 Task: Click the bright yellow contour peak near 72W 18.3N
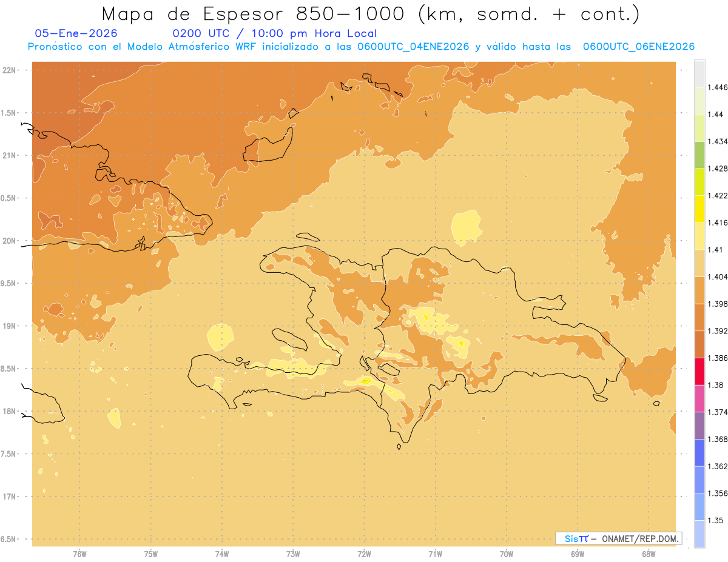coord(366,380)
